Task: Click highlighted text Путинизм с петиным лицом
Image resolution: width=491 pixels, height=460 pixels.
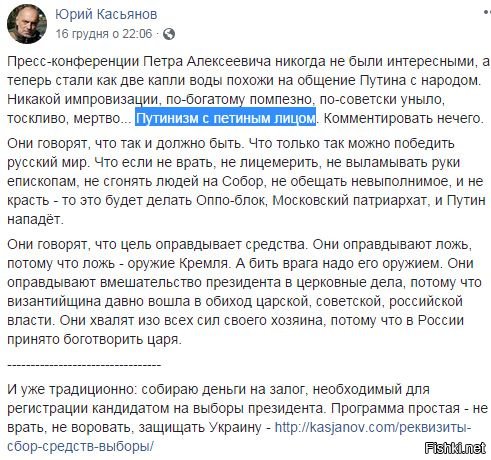Action: click(x=225, y=118)
